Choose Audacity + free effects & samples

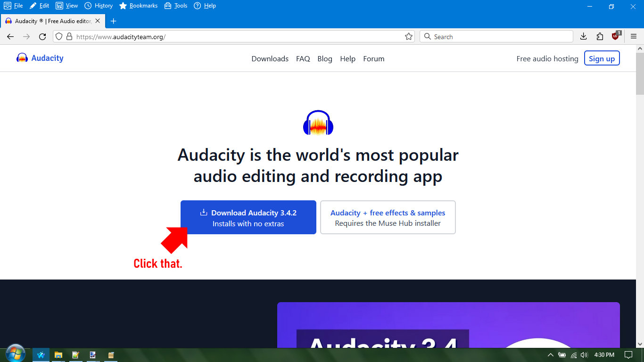388,217
